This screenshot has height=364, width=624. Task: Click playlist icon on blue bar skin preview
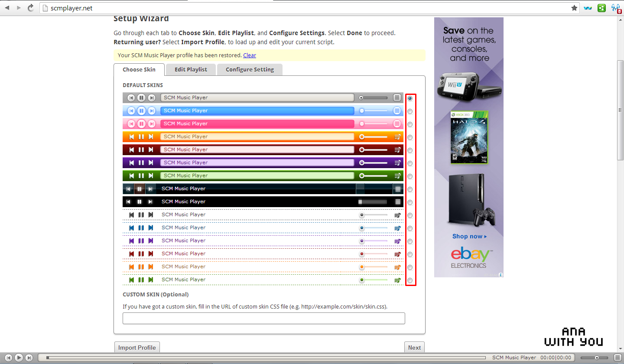coord(397,110)
